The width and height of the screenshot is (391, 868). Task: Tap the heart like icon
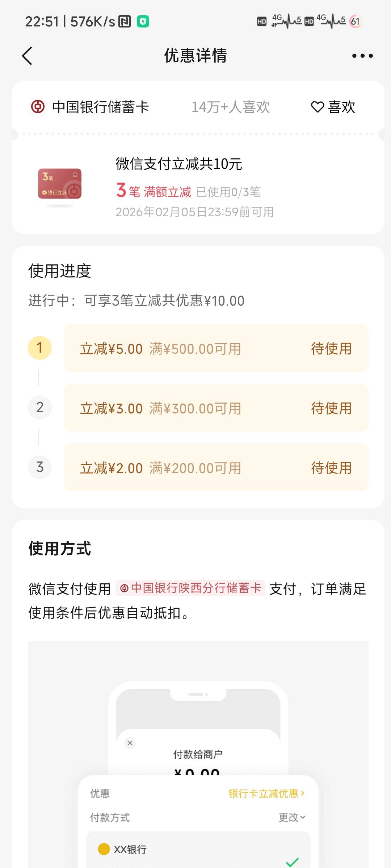[318, 107]
